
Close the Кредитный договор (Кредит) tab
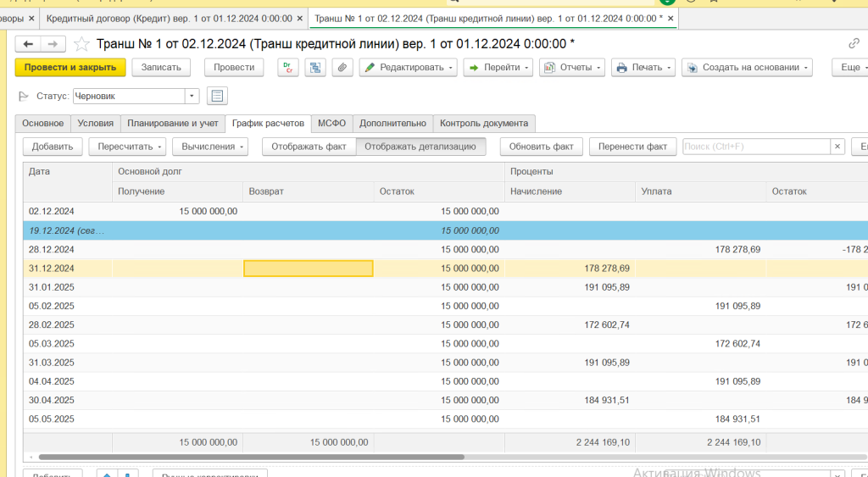[x=300, y=19]
